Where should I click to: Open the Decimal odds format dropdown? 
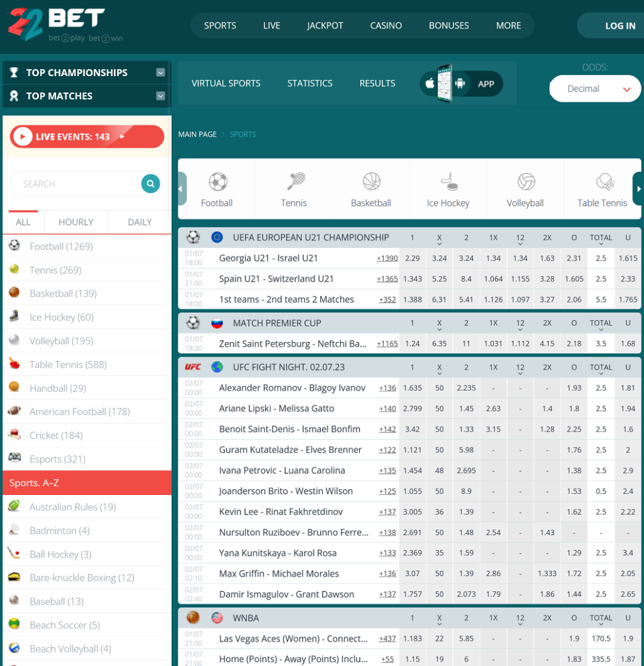coord(595,88)
